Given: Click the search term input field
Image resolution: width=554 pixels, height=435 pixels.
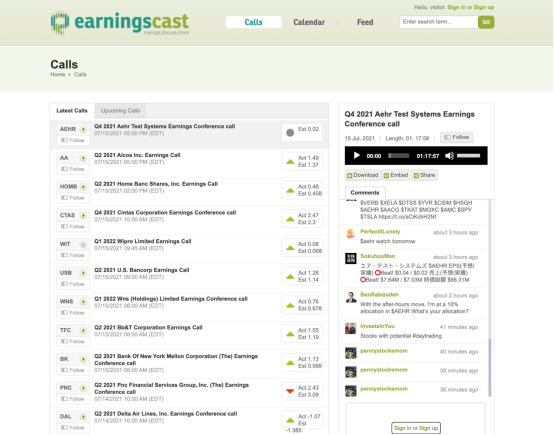Looking at the screenshot, I should [x=438, y=22].
